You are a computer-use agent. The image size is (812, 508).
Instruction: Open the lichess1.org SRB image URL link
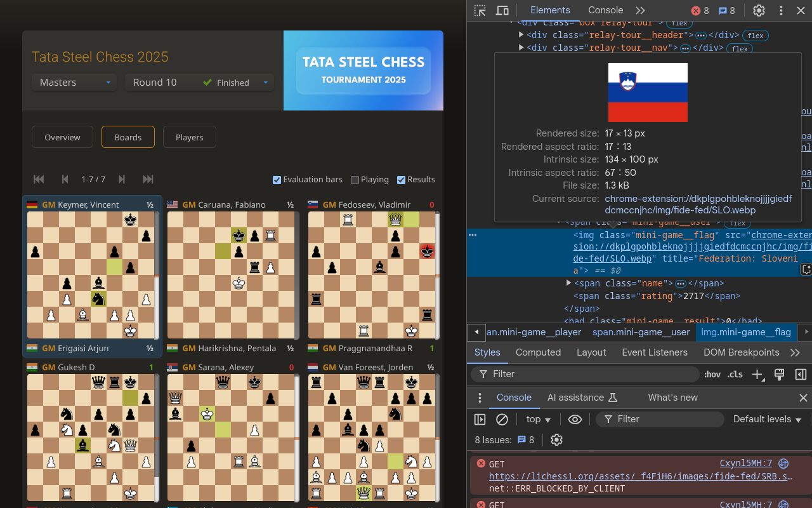[x=641, y=476]
